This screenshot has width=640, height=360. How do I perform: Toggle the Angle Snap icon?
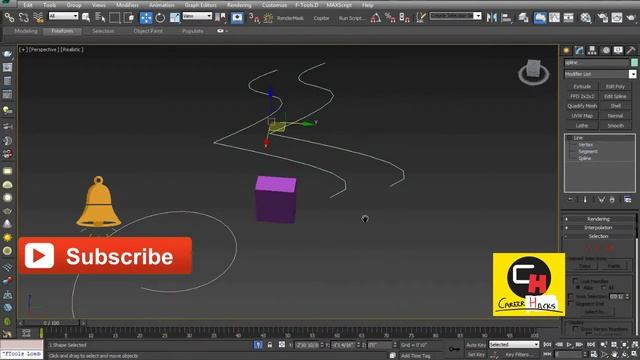(376, 18)
